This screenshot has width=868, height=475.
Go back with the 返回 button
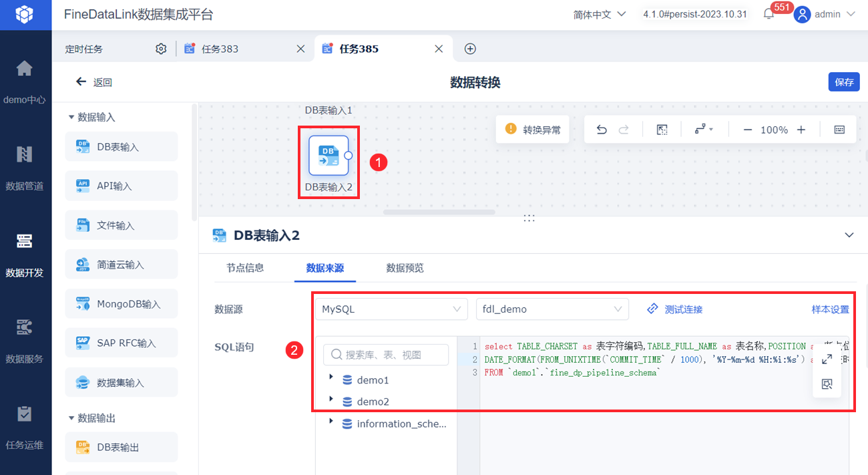94,82
